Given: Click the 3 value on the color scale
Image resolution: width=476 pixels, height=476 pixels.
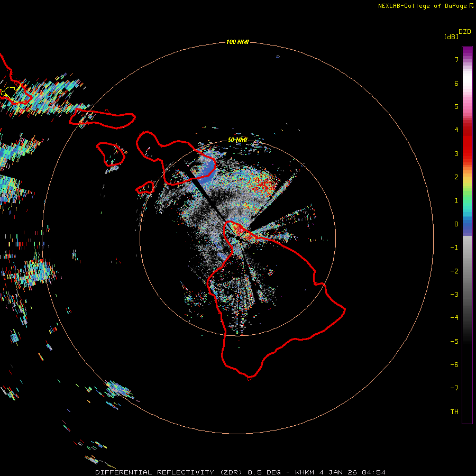Looking at the screenshot, I should click(456, 153).
